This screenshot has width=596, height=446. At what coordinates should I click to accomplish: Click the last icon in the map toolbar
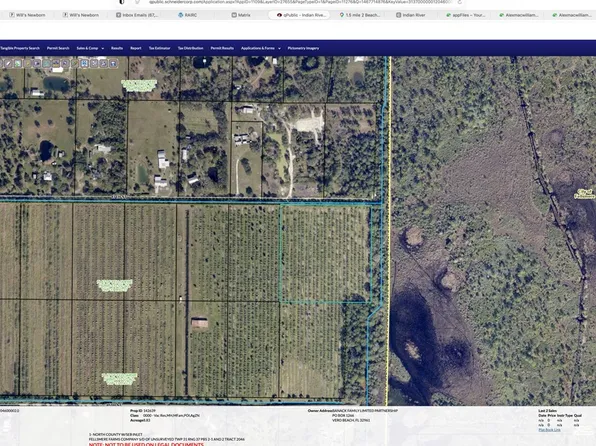point(113,63)
